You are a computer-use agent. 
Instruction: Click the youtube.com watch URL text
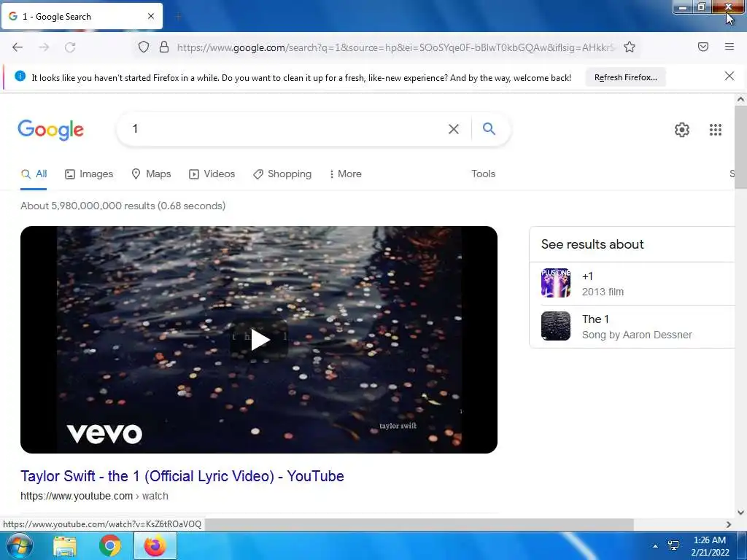(x=94, y=496)
